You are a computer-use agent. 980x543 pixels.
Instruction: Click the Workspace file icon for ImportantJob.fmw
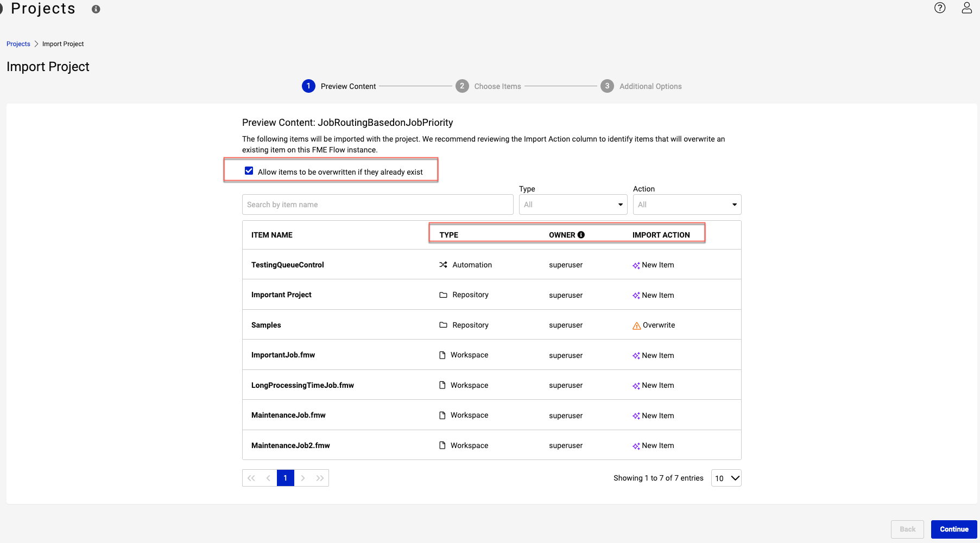[442, 355]
